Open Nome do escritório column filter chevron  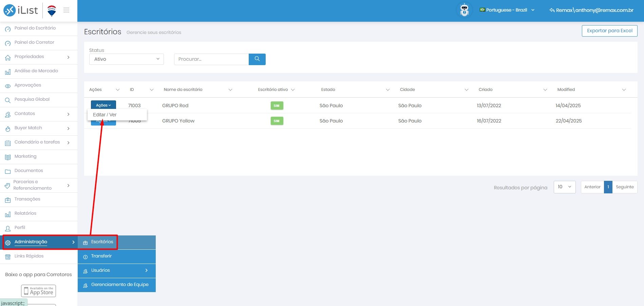coord(230,90)
